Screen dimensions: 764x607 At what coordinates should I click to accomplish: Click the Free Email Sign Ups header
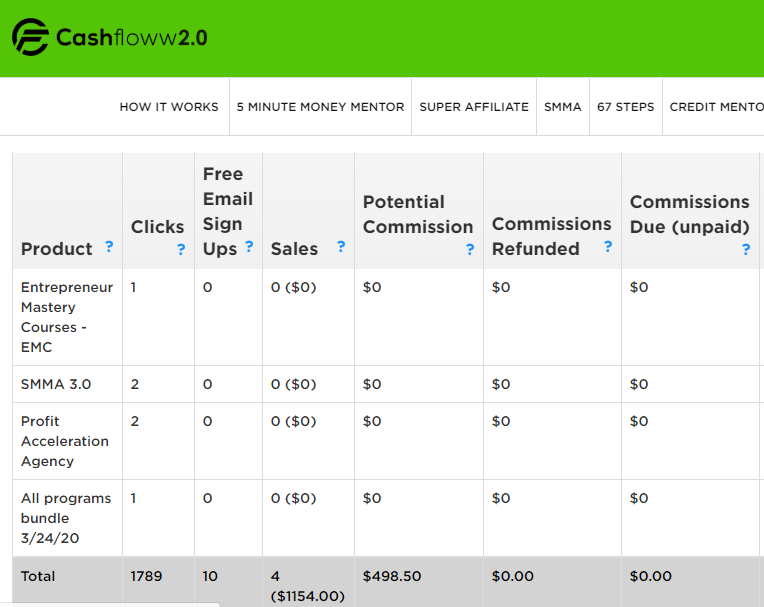[x=228, y=211]
